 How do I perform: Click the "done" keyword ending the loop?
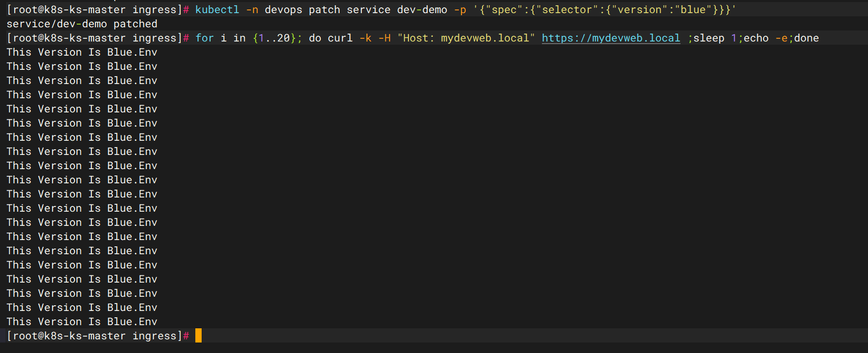click(806, 38)
